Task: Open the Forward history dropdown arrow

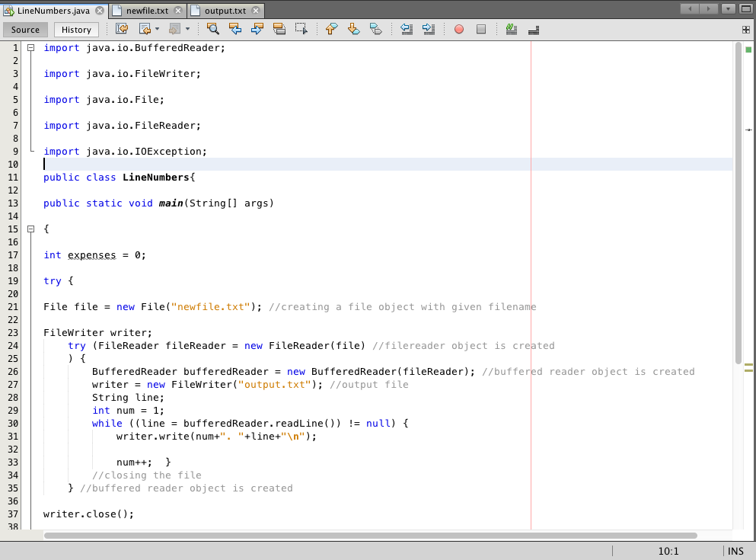Action: click(x=187, y=29)
